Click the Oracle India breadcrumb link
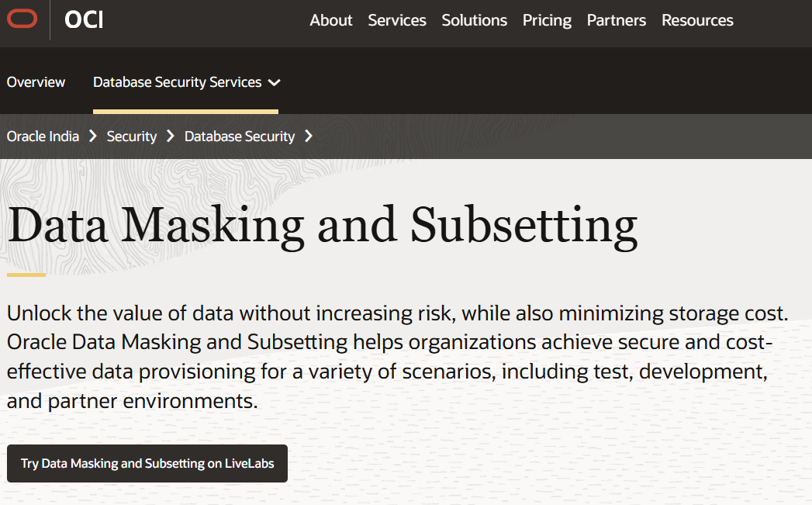Viewport: 812px width, 505px height. coord(43,136)
